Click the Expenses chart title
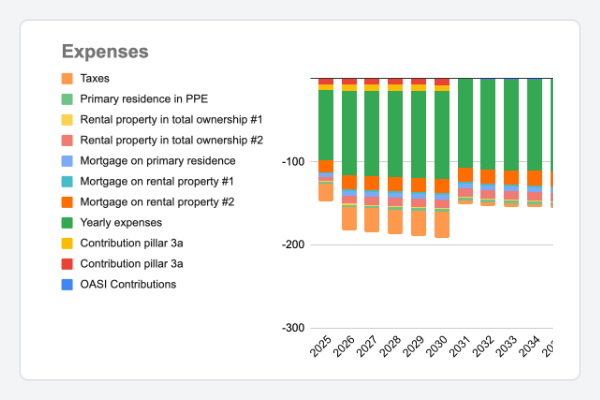The width and height of the screenshot is (600, 400). pos(105,51)
